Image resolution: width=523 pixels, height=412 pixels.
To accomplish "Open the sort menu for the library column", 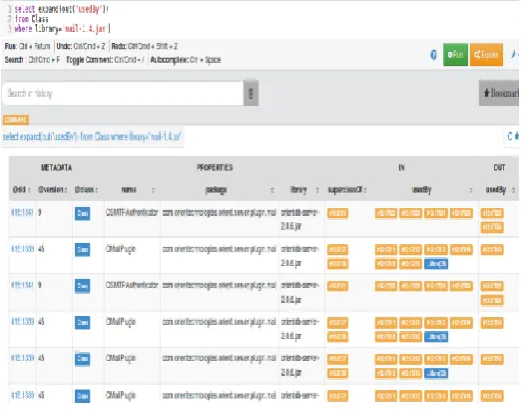I will click(x=317, y=190).
